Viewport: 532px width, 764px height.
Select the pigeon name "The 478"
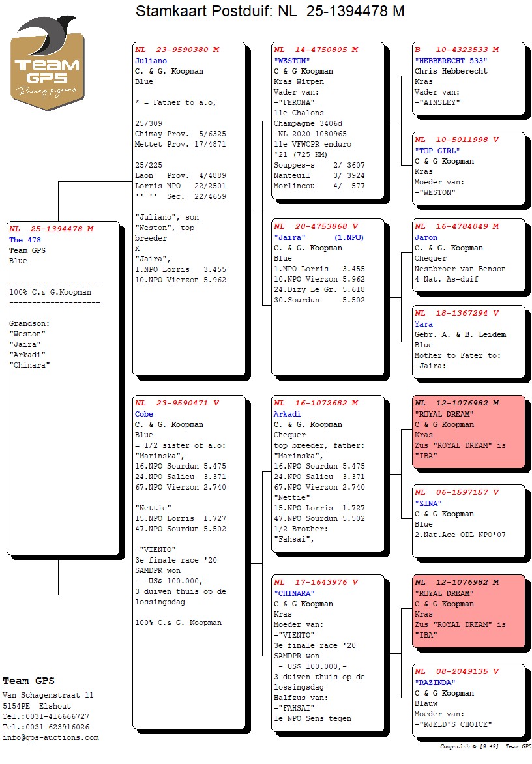click(x=25, y=240)
